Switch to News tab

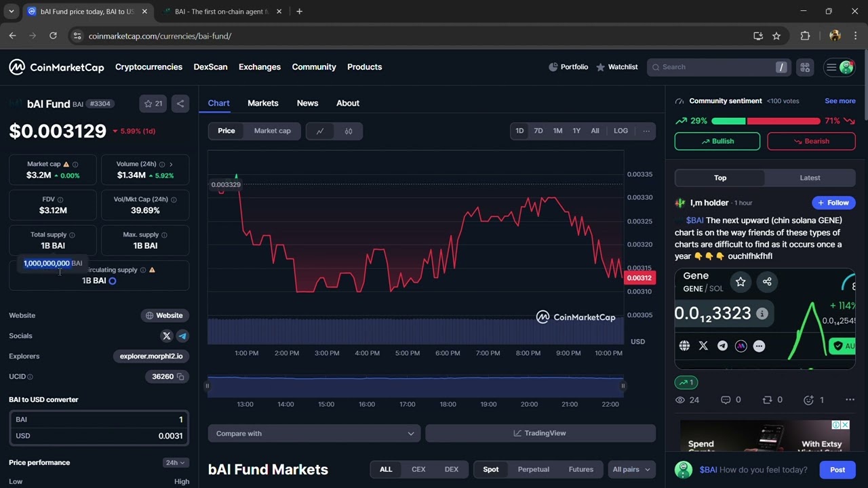(307, 103)
